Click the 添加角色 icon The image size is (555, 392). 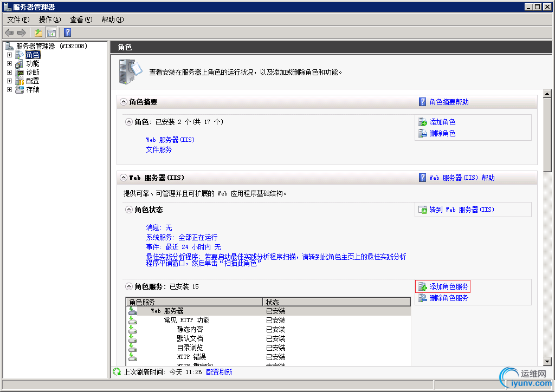pos(423,122)
